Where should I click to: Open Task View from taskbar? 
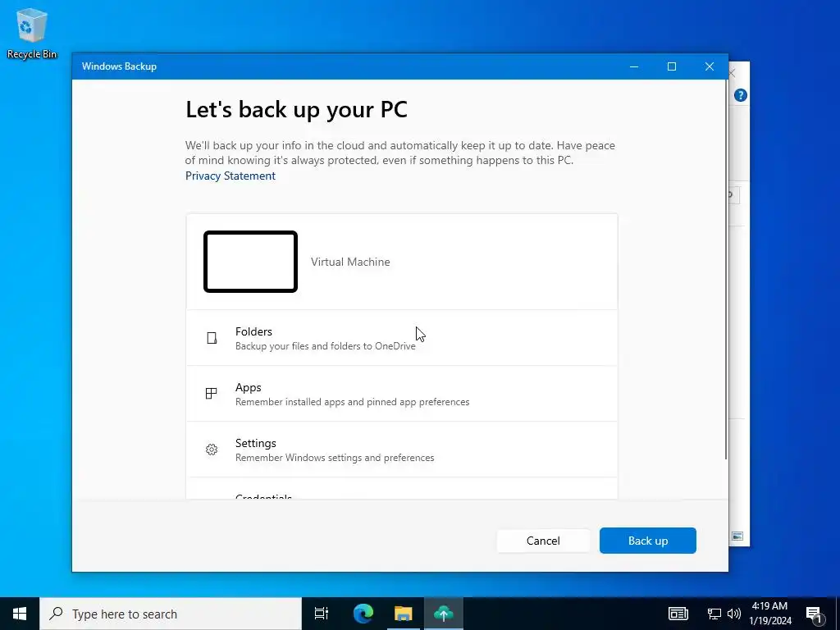pos(322,614)
